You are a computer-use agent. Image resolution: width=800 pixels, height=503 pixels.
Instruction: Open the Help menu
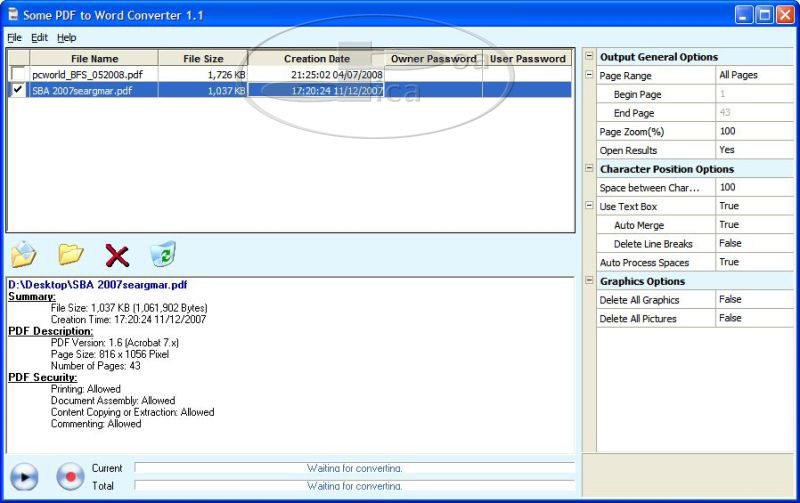point(66,37)
